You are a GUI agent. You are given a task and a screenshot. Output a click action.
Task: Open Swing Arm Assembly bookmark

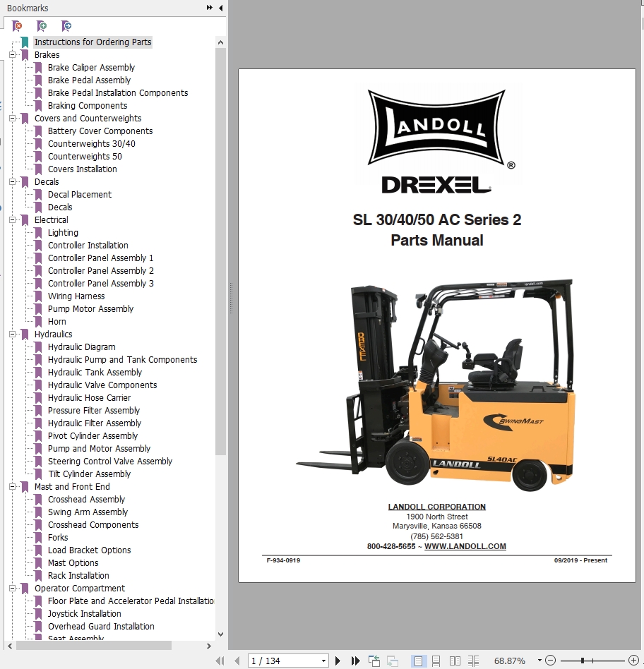tap(88, 512)
